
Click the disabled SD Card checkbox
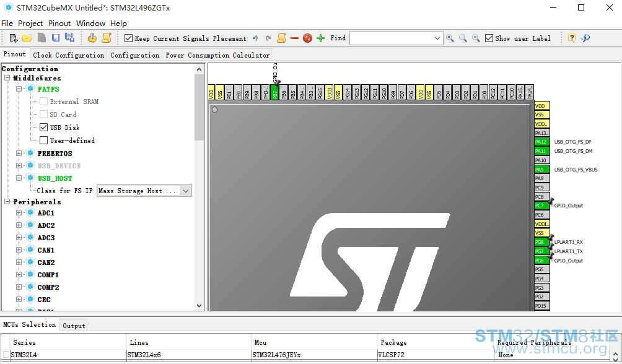(43, 114)
